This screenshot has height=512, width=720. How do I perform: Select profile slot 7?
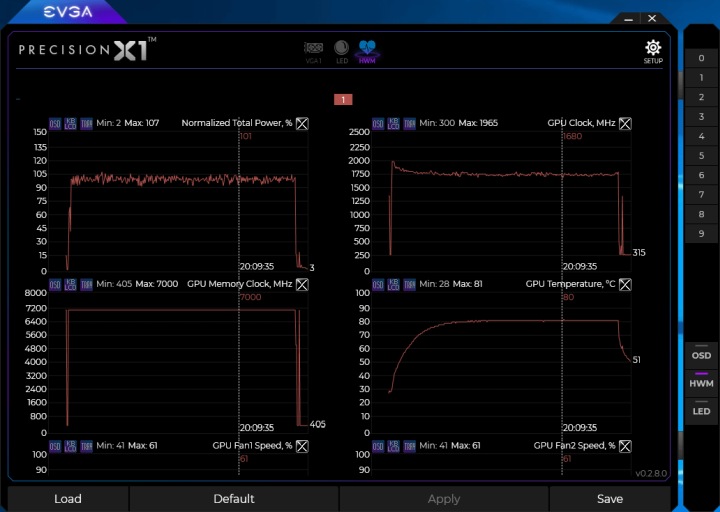[701, 195]
